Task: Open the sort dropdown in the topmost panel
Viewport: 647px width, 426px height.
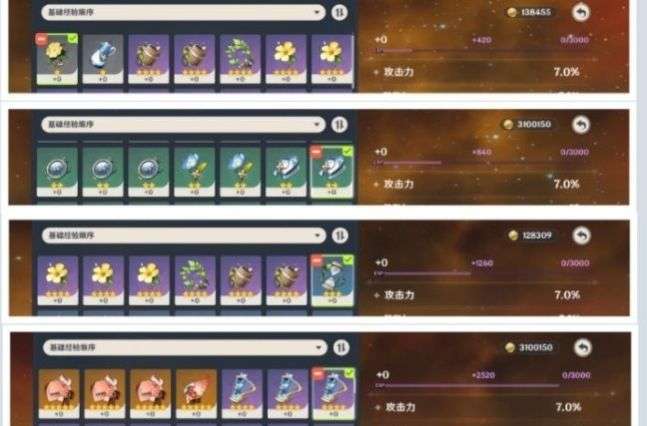Action: pos(183,12)
